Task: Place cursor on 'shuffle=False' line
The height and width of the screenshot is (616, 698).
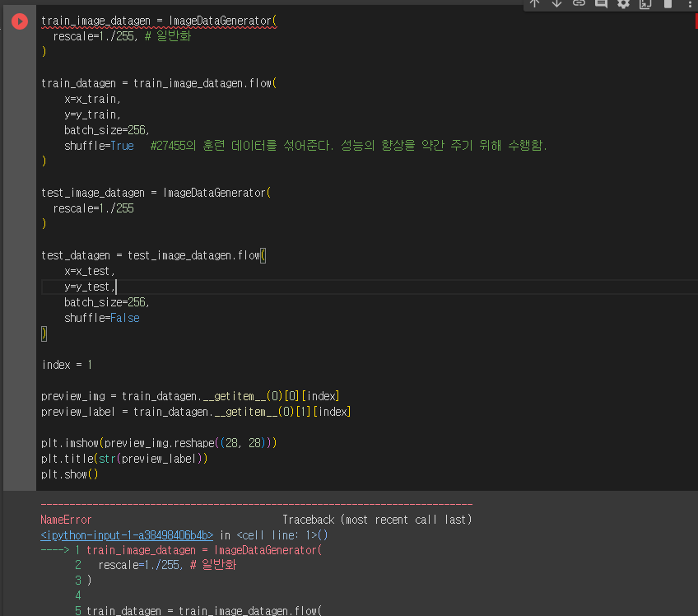Action: [101, 318]
